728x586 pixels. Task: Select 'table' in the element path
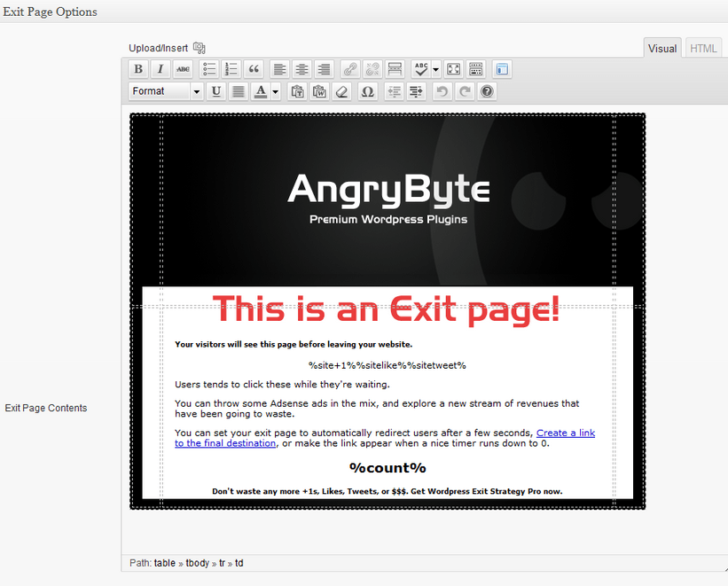(165, 563)
